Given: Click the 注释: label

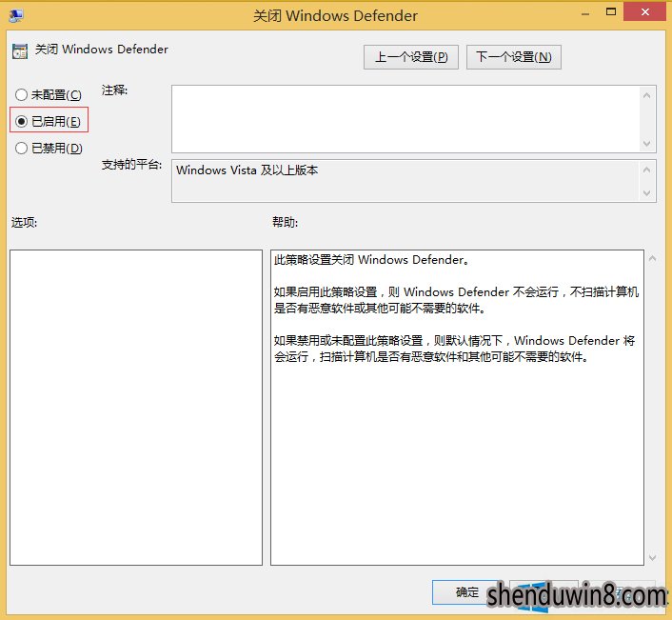Looking at the screenshot, I should (114, 90).
